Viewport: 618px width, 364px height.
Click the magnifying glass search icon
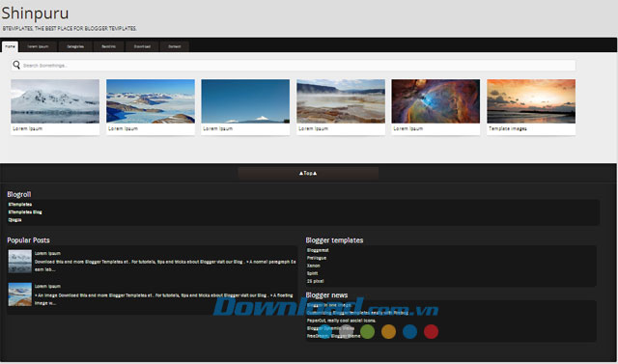(16, 65)
